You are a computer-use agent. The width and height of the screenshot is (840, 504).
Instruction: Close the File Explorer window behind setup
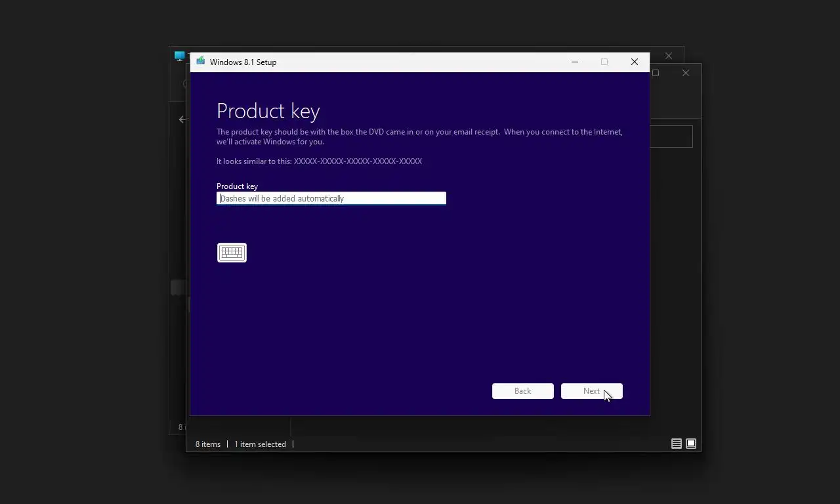686,73
